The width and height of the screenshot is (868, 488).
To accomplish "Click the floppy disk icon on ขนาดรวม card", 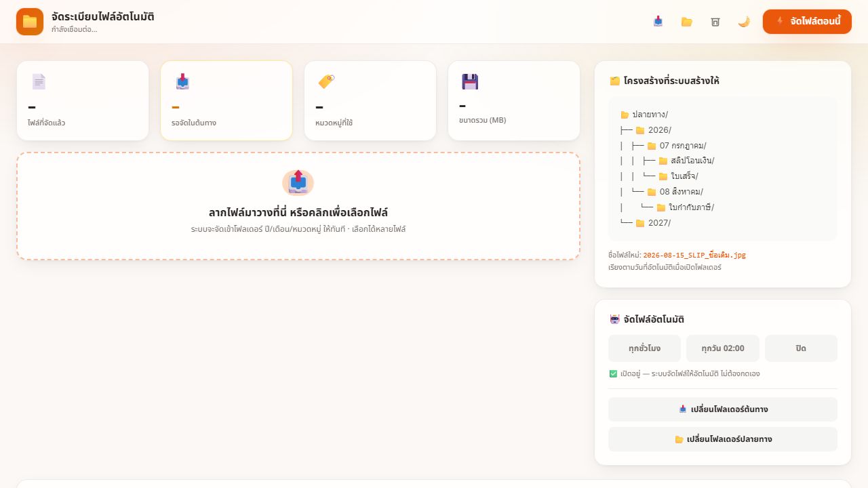I will pyautogui.click(x=470, y=82).
